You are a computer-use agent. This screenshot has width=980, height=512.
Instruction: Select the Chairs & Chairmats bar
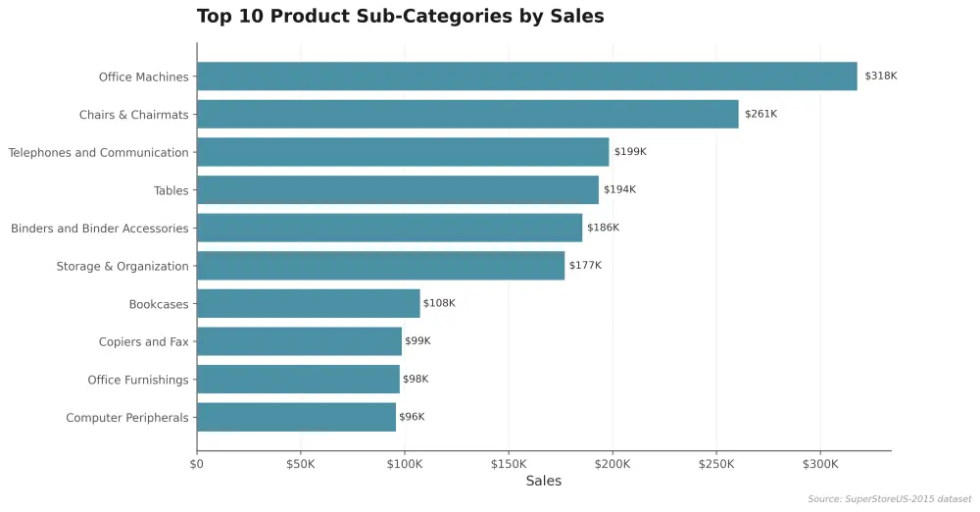[x=467, y=115]
